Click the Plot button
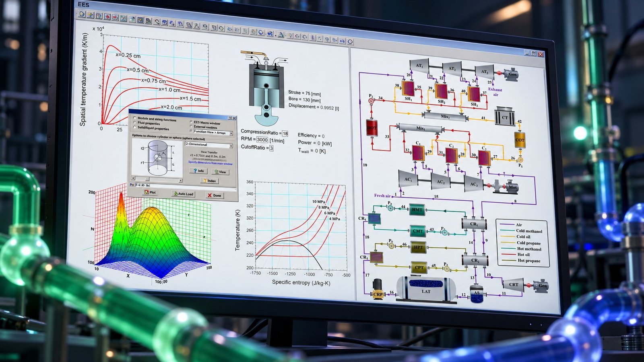644x362 pixels. pos(150,192)
